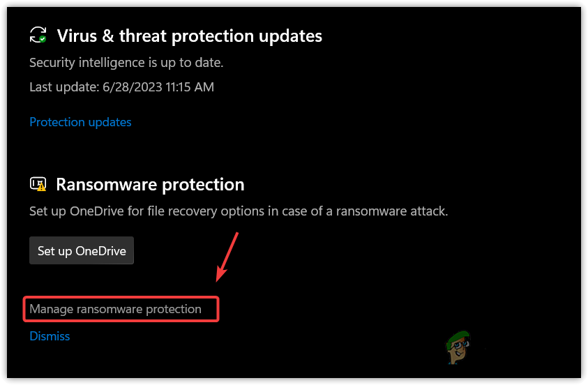Image resolution: width=588 pixels, height=385 pixels.
Task: Click the OneDrive file recovery description text
Action: 239,211
